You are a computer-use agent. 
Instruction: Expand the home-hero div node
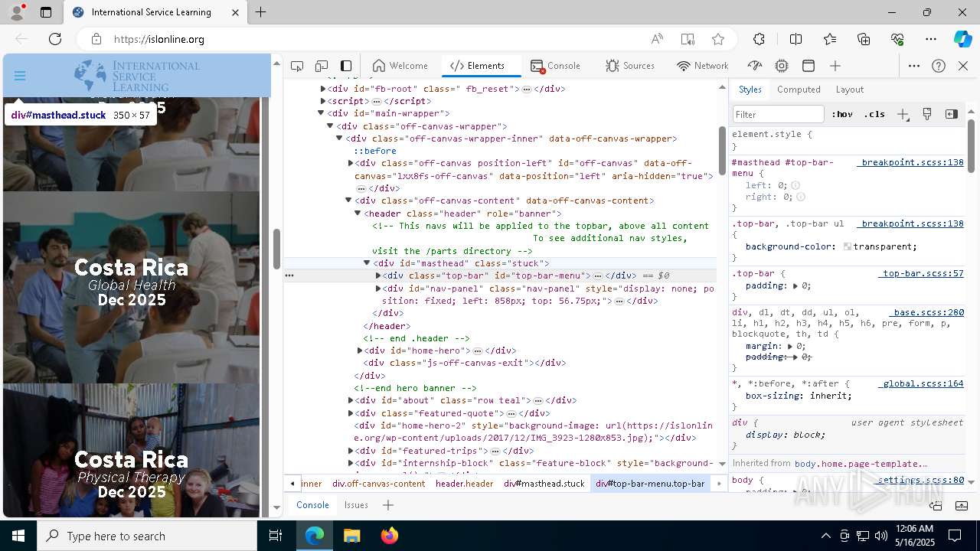(360, 350)
